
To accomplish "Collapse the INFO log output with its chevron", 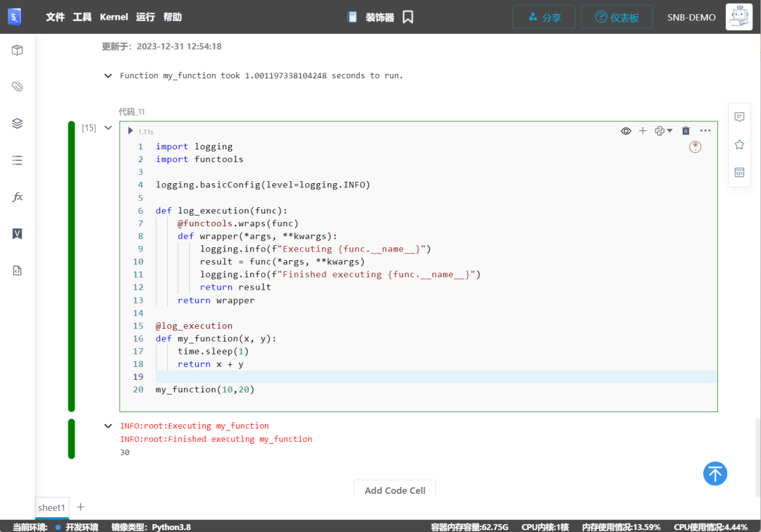I will click(x=108, y=426).
